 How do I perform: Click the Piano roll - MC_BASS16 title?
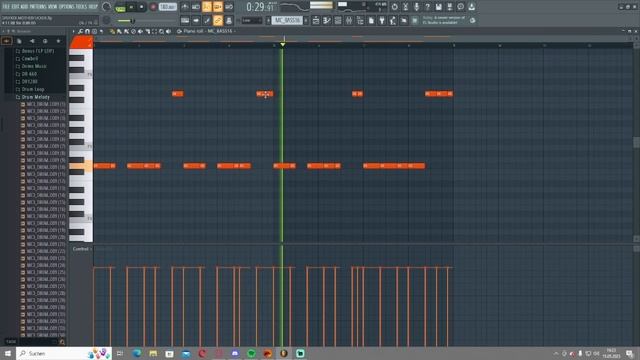tap(208, 31)
